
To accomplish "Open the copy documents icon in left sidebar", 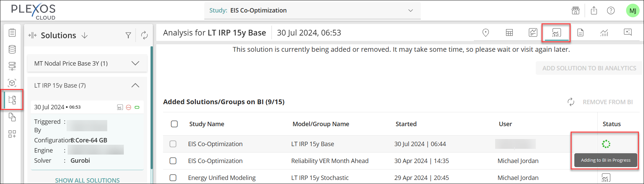I will 12,117.
